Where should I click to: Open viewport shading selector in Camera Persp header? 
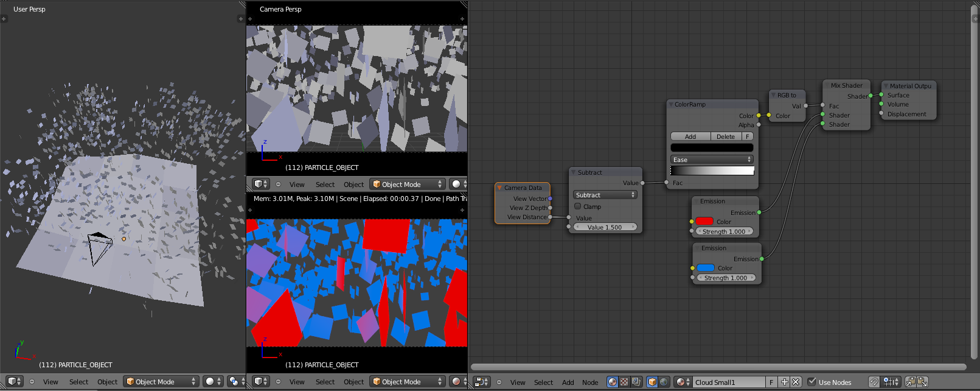click(x=458, y=184)
